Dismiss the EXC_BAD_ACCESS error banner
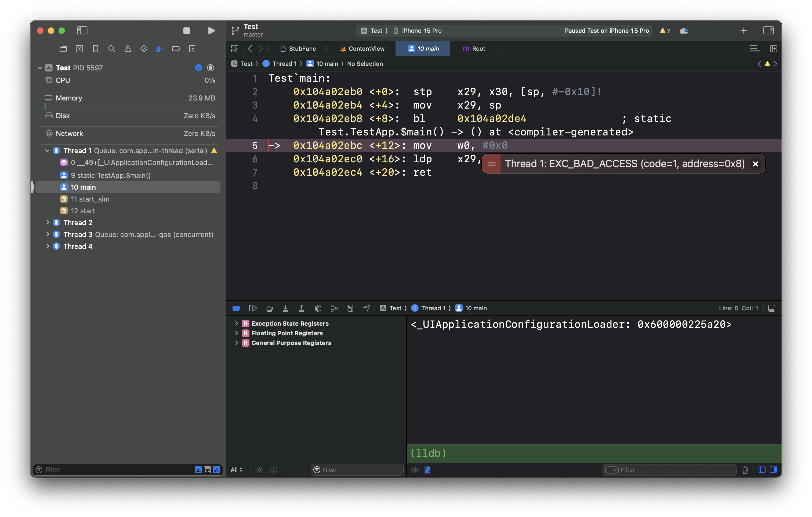Viewport: 812px width, 517px height. pyautogui.click(x=755, y=164)
